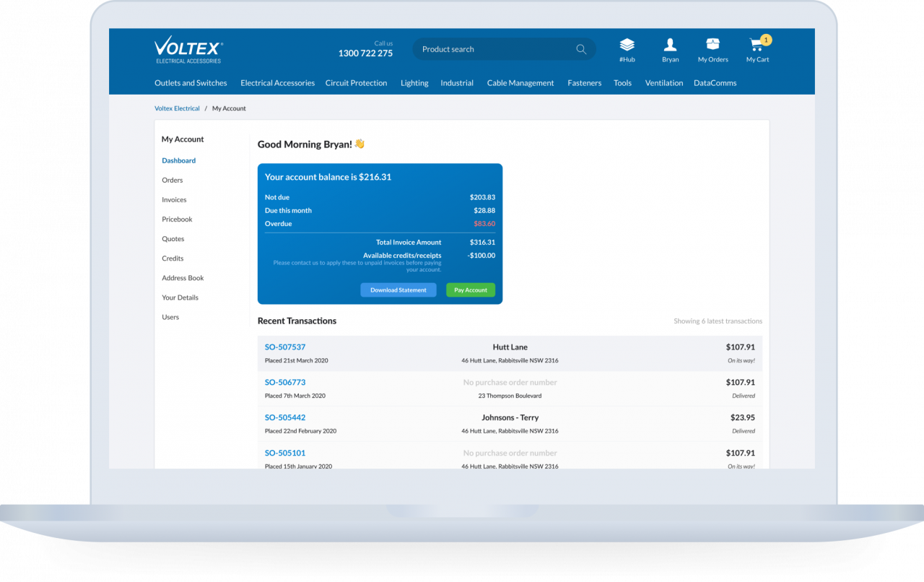Click the Voltex logo
This screenshot has height=582, width=924.
point(188,49)
